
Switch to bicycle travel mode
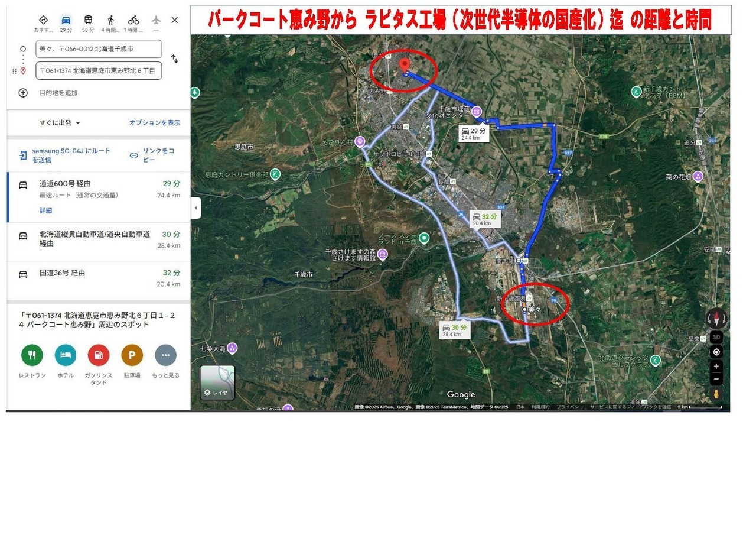(133, 23)
